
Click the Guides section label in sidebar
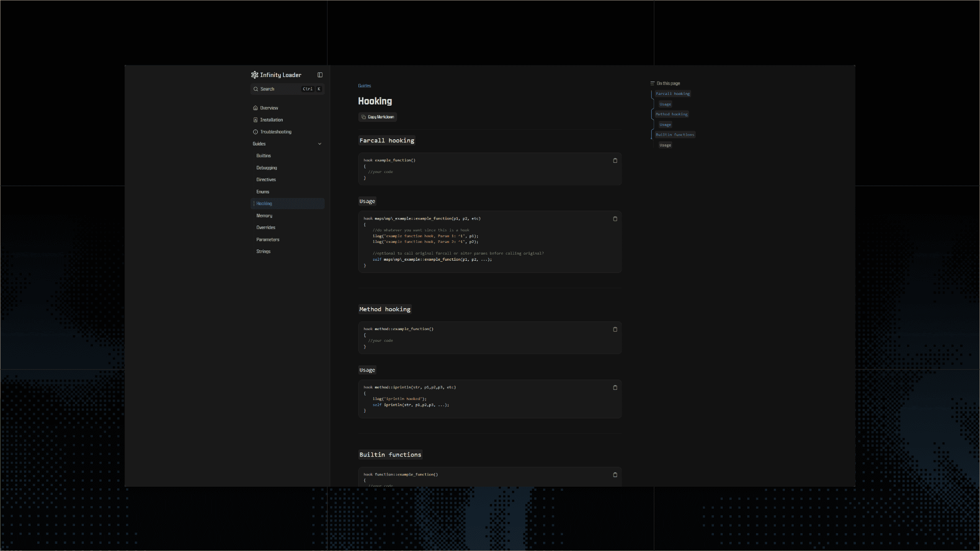coord(259,144)
